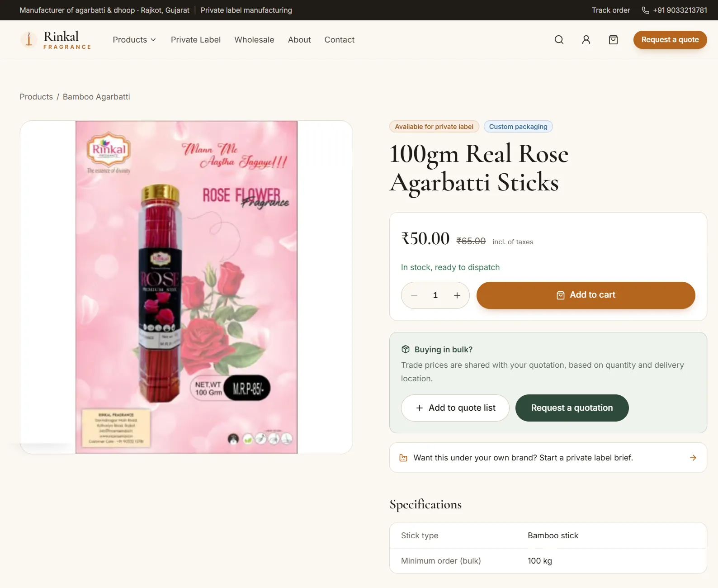Click the Rinkal Fragrance logo
The height and width of the screenshot is (588, 718).
[x=56, y=40]
